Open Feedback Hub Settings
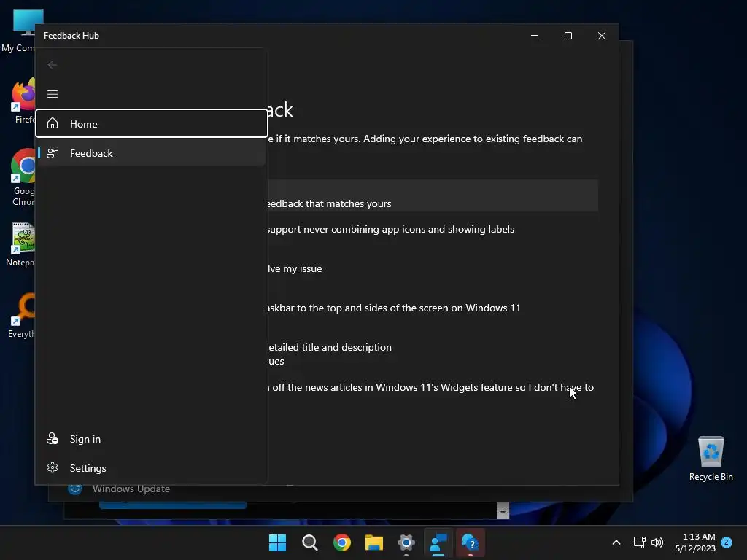Image resolution: width=747 pixels, height=560 pixels. pyautogui.click(x=152, y=468)
